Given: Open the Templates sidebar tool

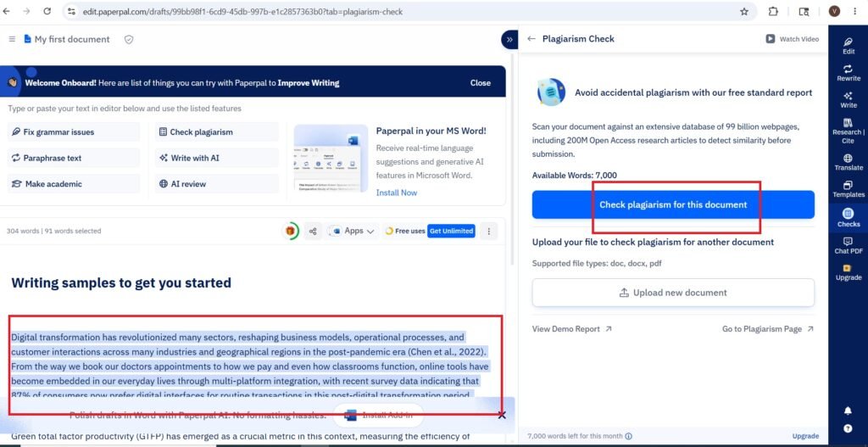Looking at the screenshot, I should (848, 189).
